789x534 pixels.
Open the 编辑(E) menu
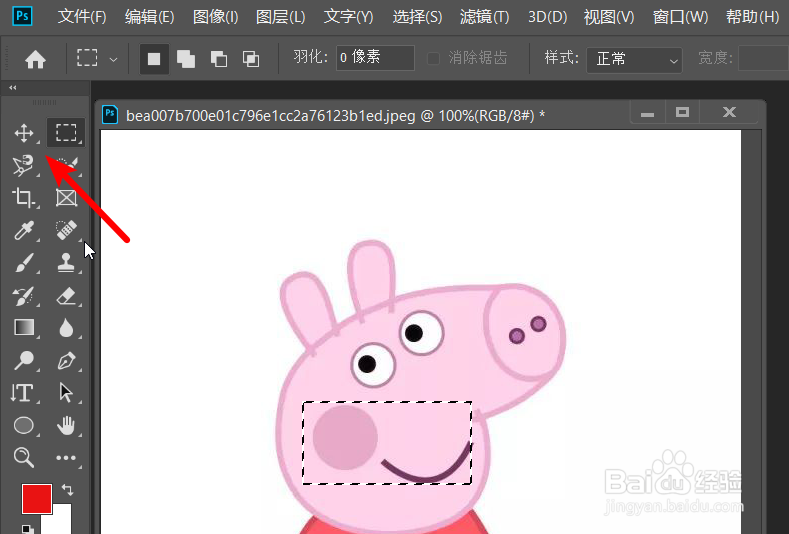pyautogui.click(x=149, y=17)
